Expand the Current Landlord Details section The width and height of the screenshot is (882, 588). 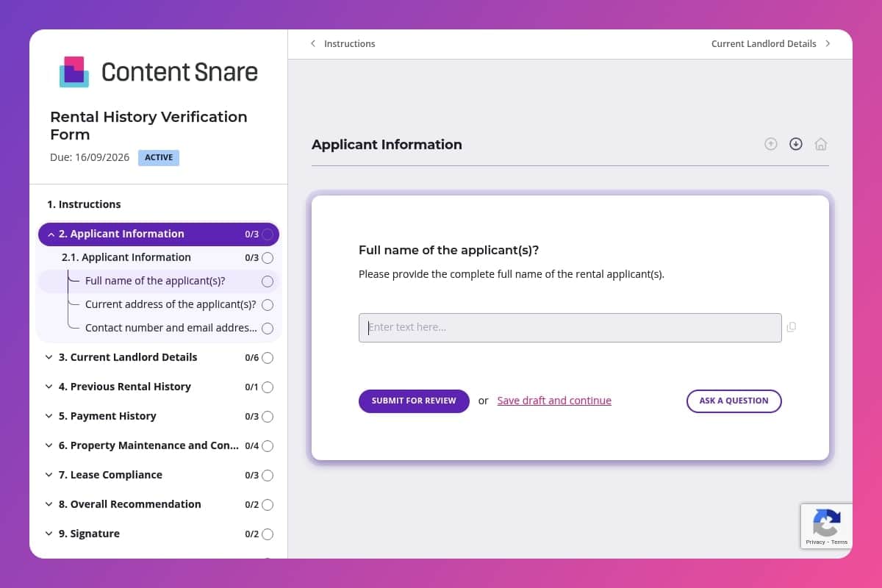coord(49,357)
